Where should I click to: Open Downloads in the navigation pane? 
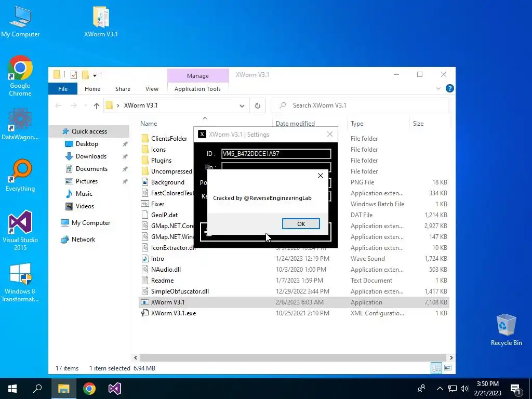[x=91, y=156]
